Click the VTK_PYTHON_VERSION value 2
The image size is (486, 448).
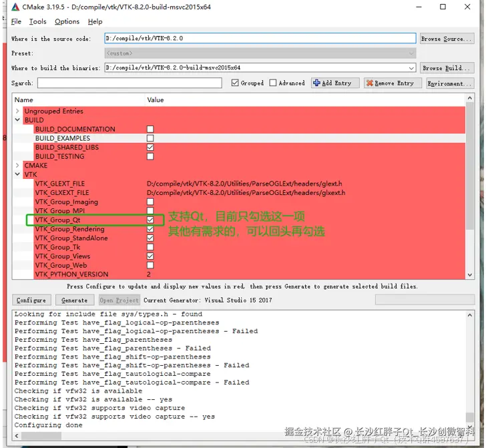click(149, 274)
